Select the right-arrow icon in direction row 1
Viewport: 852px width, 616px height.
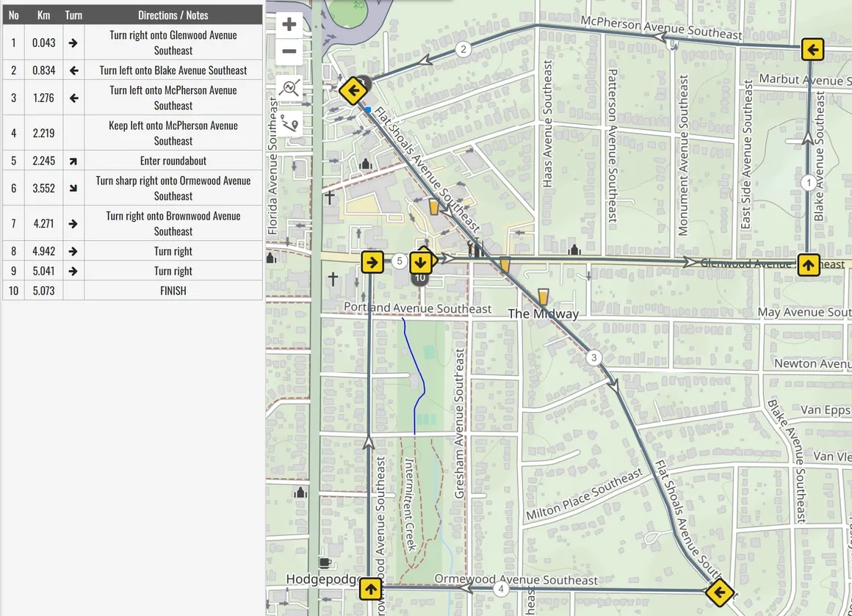[x=71, y=43]
